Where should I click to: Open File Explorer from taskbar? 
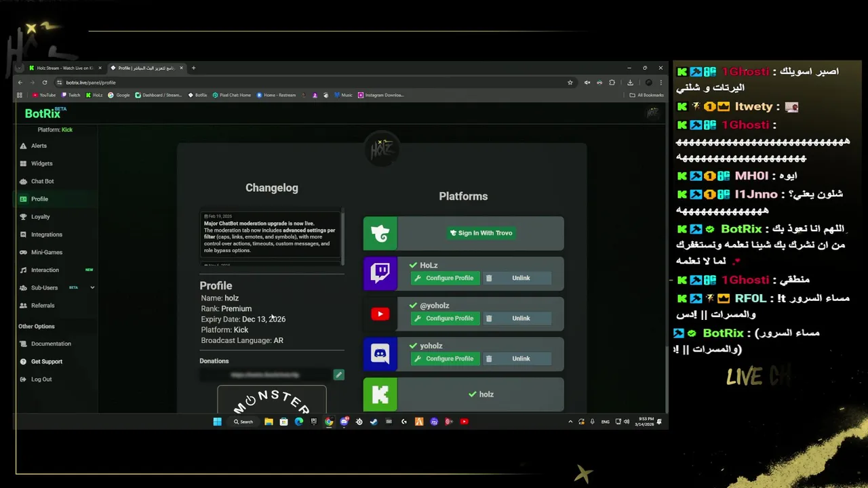[x=269, y=422]
